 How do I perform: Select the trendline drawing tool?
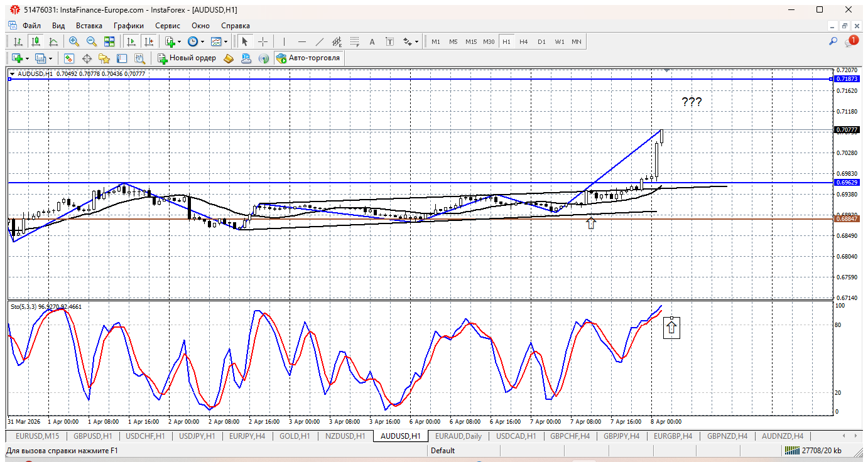click(x=319, y=41)
